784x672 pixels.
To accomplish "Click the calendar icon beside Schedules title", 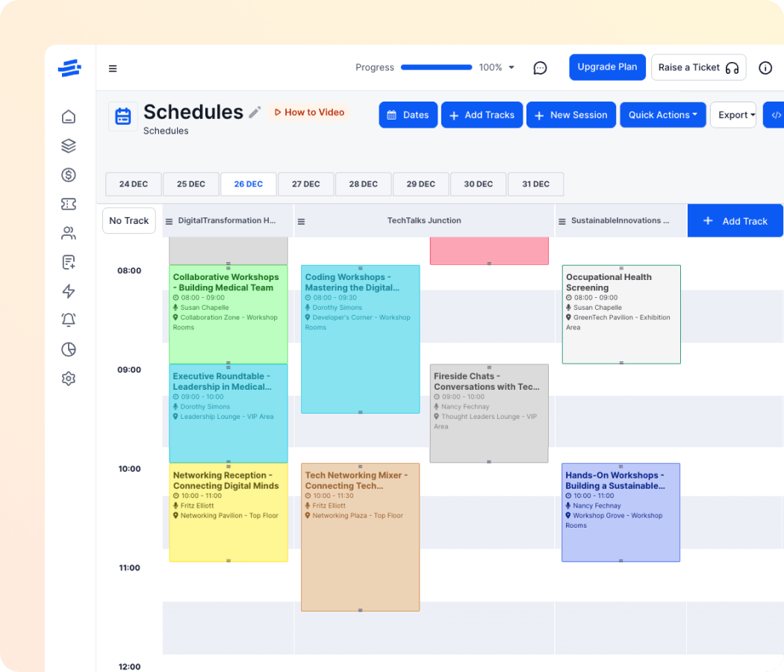I will (123, 116).
